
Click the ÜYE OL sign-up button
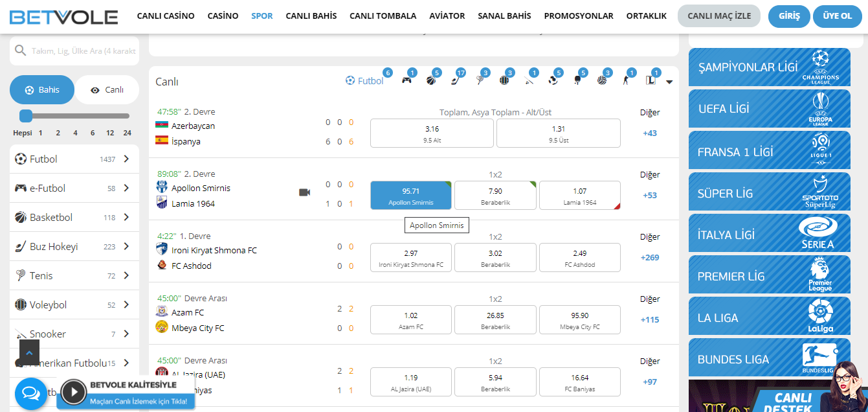point(837,16)
